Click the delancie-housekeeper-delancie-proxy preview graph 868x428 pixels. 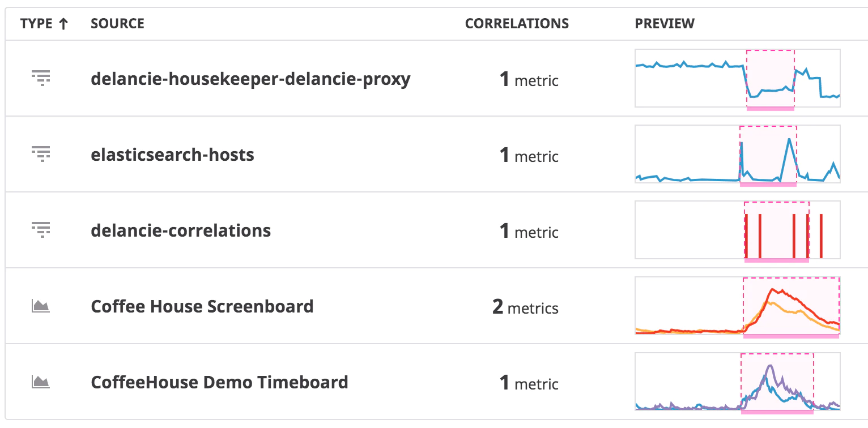click(x=737, y=78)
